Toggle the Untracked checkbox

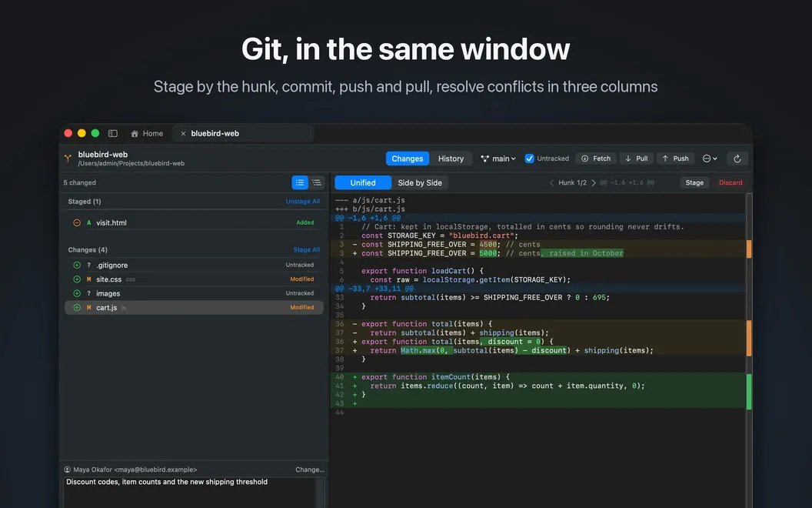(529, 159)
